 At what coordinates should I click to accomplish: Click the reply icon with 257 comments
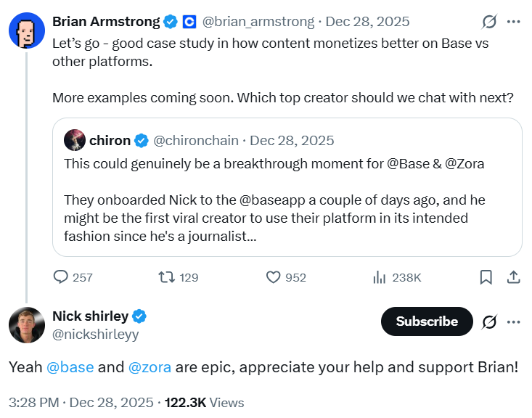click(61, 276)
